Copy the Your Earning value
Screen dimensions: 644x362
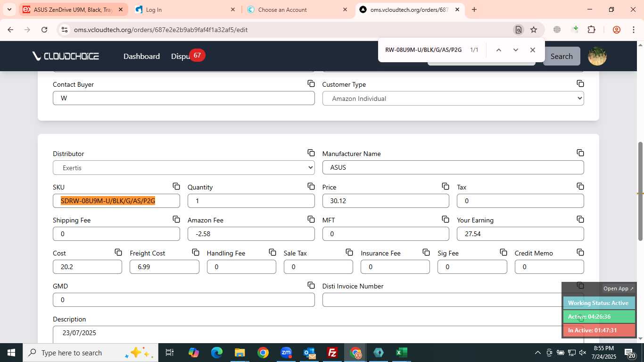pyautogui.click(x=580, y=219)
